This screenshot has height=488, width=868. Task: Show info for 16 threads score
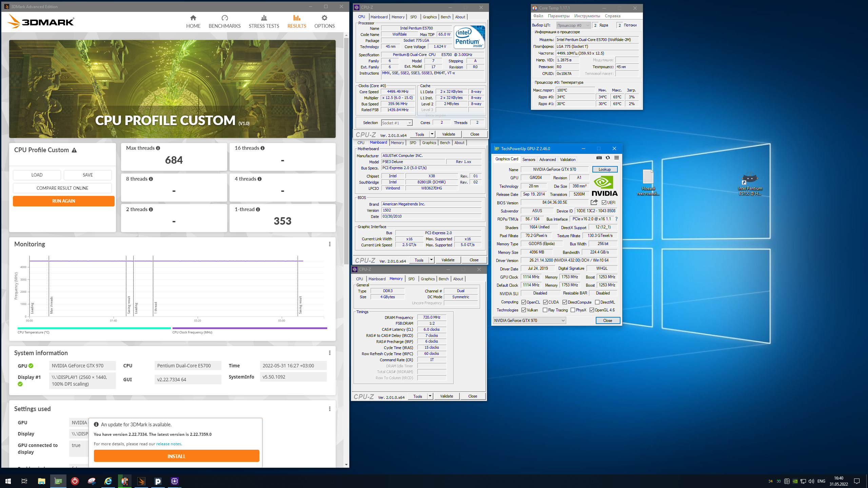point(262,148)
